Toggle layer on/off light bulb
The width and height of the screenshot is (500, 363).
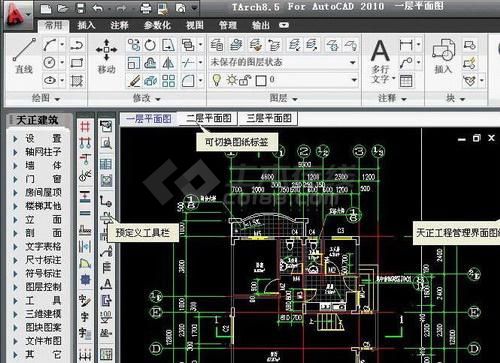(217, 80)
